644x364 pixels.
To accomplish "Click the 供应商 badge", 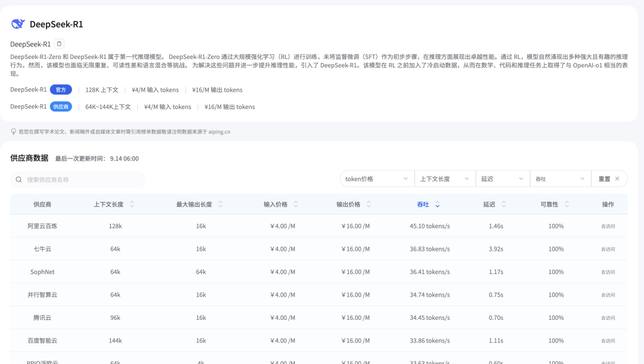I will [x=61, y=107].
